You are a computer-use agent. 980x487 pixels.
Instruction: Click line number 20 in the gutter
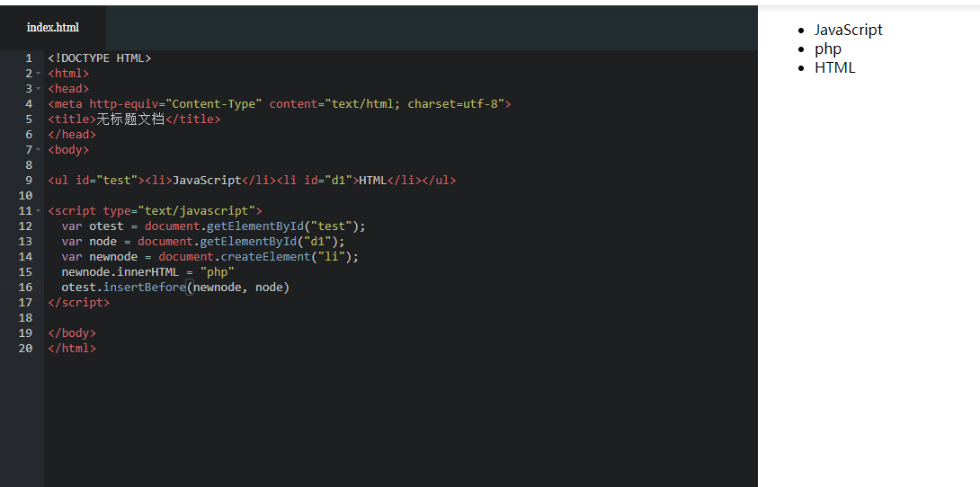click(x=26, y=349)
